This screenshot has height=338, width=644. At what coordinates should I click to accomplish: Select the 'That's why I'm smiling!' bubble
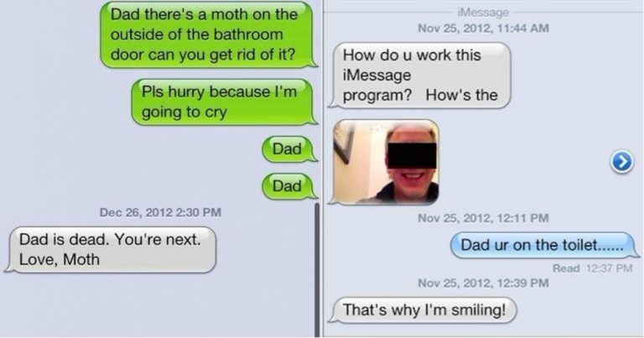(423, 309)
